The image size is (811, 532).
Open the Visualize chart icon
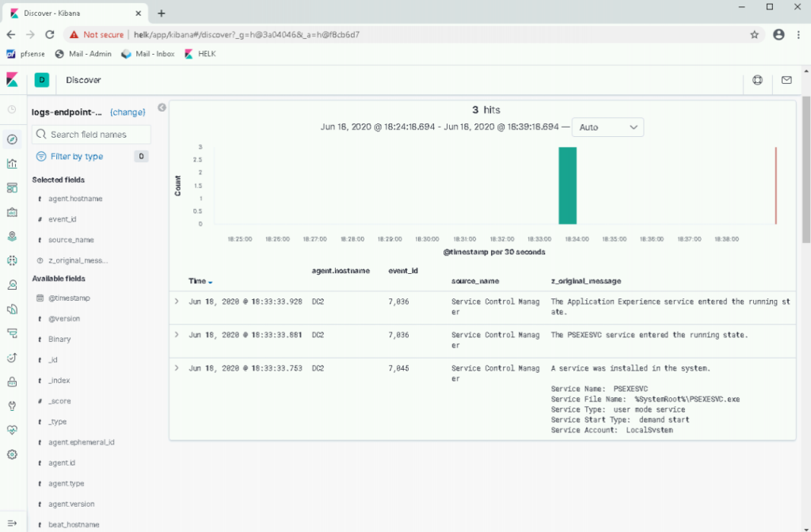[x=12, y=164]
